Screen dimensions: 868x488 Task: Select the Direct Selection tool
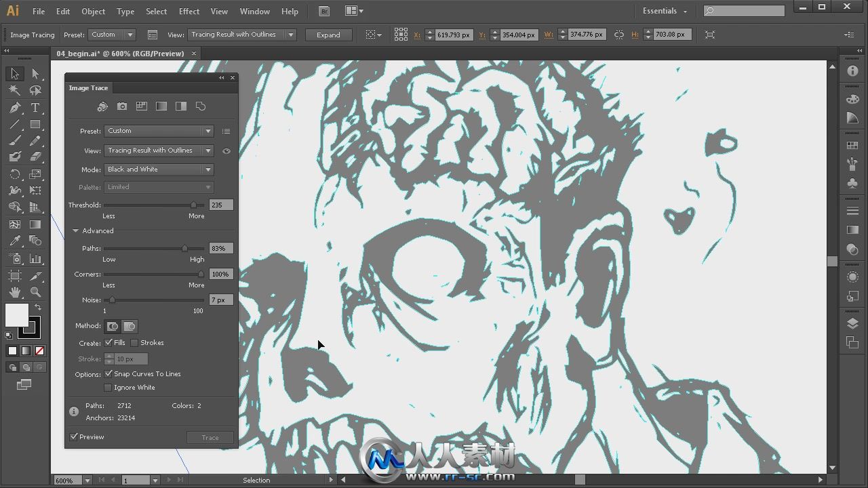(x=35, y=74)
